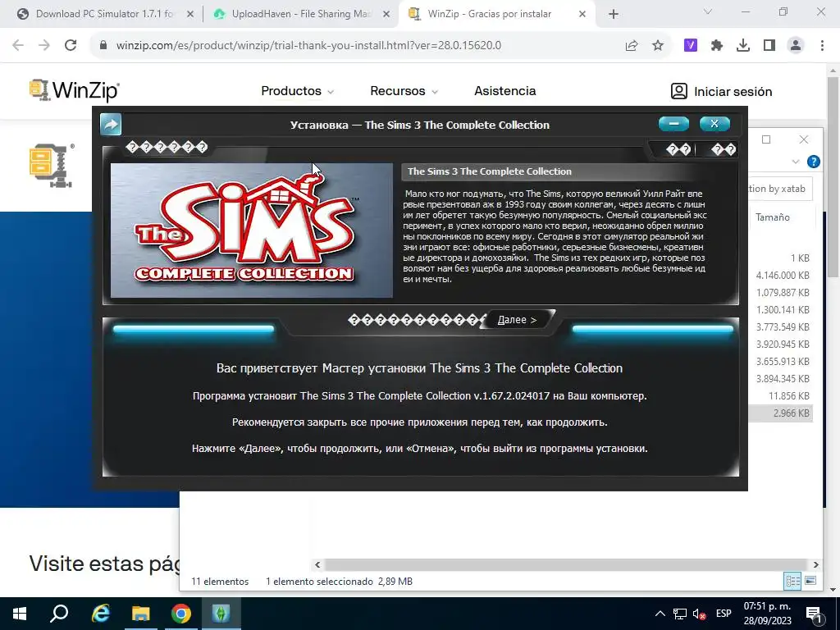The width and height of the screenshot is (840, 630).
Task: Switch to the UploadHaven tab
Action: click(x=302, y=14)
